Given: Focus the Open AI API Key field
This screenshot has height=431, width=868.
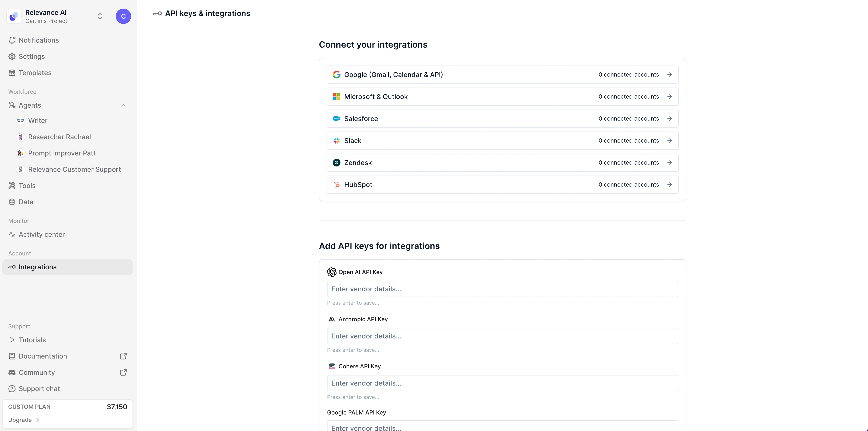Looking at the screenshot, I should click(502, 289).
